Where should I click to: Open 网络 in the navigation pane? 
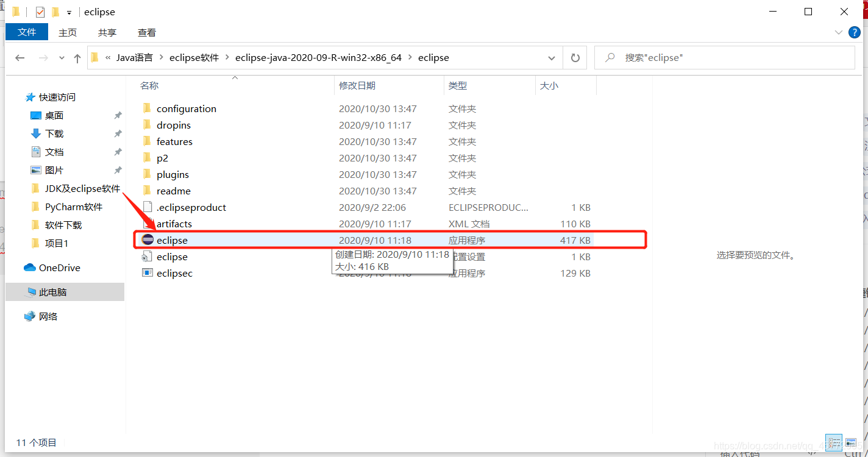48,316
